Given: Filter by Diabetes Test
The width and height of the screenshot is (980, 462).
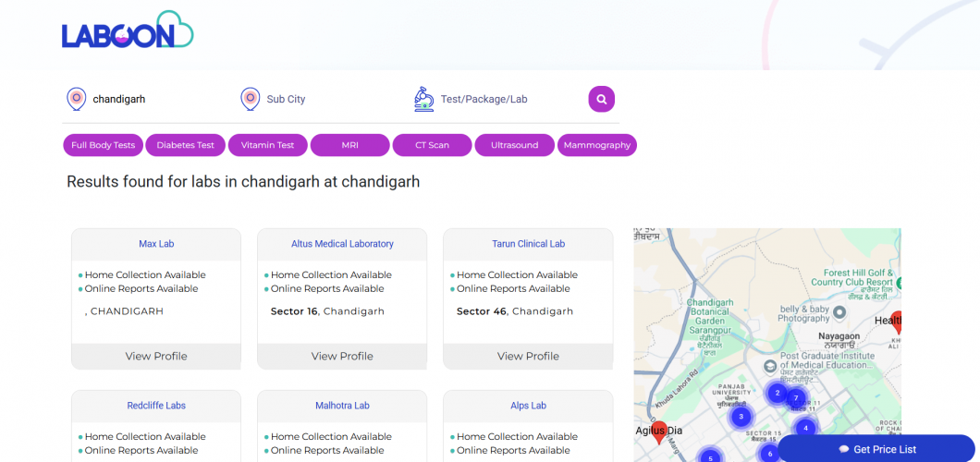Looking at the screenshot, I should tap(186, 145).
